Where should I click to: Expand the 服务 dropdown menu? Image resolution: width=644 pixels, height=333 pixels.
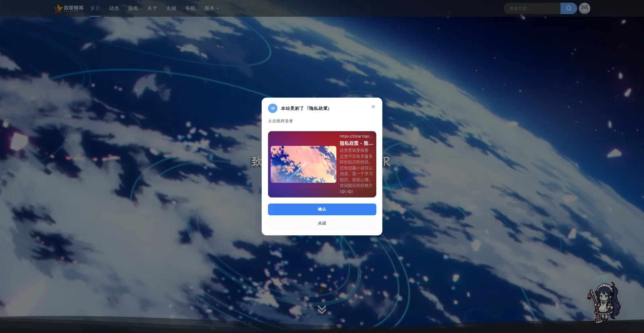(212, 8)
